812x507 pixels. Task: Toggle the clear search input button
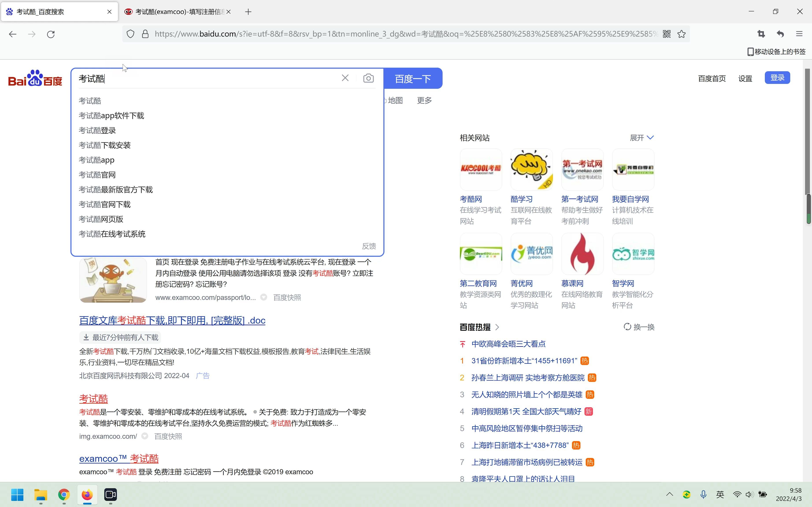[x=345, y=78]
